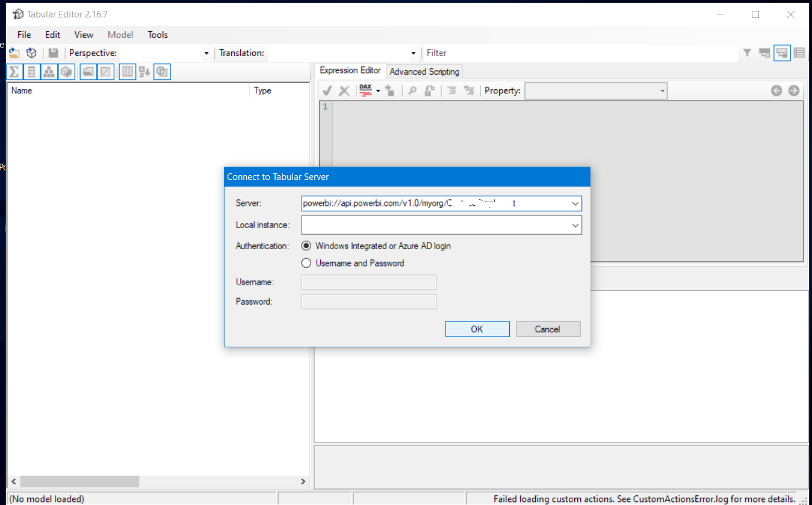812x505 pixels.
Task: Click Cancel in the connect dialog
Action: (x=548, y=329)
